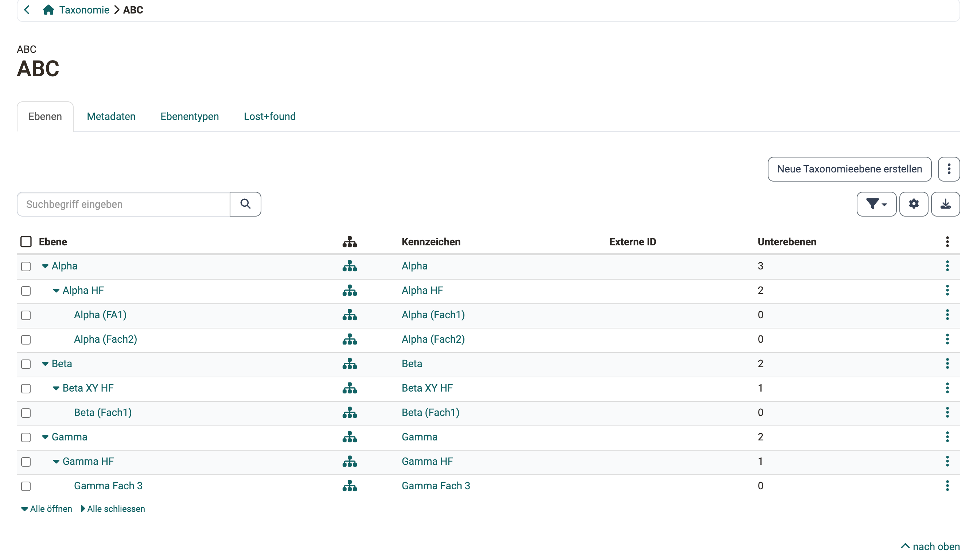Viewport: 977px width, 560px height.
Task: Open Gamma Fach 3 level name link
Action: pos(108,486)
